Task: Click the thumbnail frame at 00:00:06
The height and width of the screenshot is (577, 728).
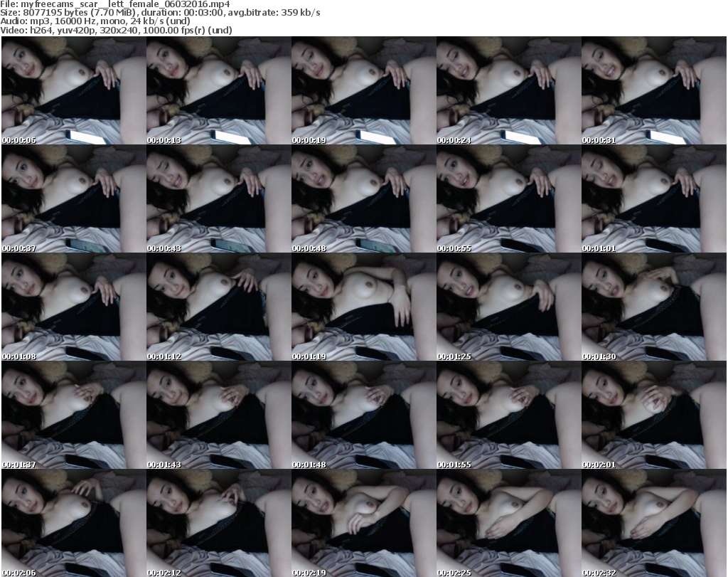Action: 73,91
